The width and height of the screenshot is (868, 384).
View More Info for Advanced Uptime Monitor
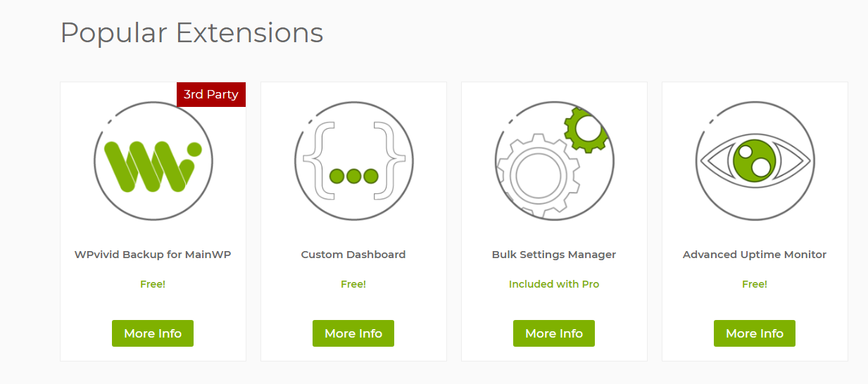pos(755,333)
